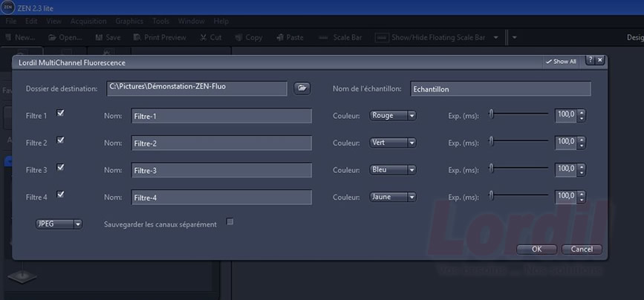Open the Window menu

click(x=192, y=21)
